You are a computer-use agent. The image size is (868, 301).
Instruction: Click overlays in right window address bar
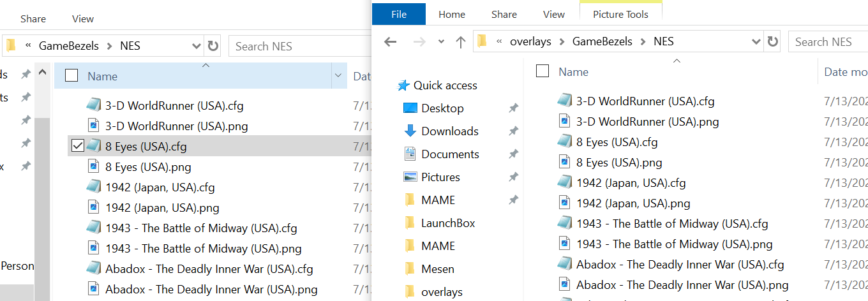tap(530, 42)
